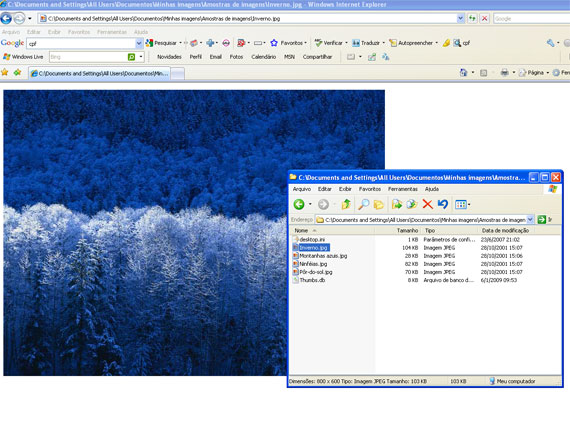The width and height of the screenshot is (570, 429).
Task: Open the Ferramentas menu in the Explorer window
Action: 402,189
